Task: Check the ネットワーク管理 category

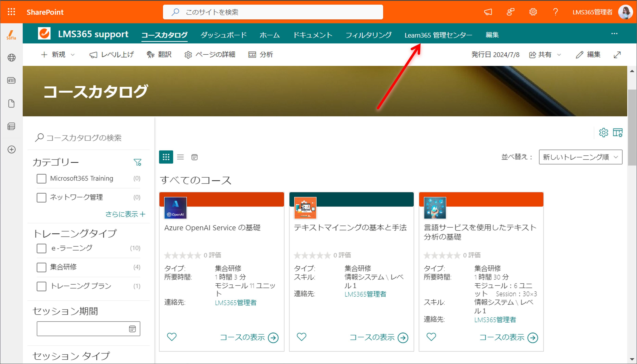Action: click(41, 197)
